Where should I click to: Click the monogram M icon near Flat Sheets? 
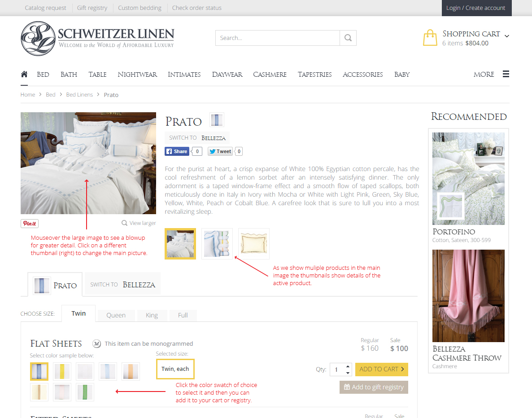96,343
